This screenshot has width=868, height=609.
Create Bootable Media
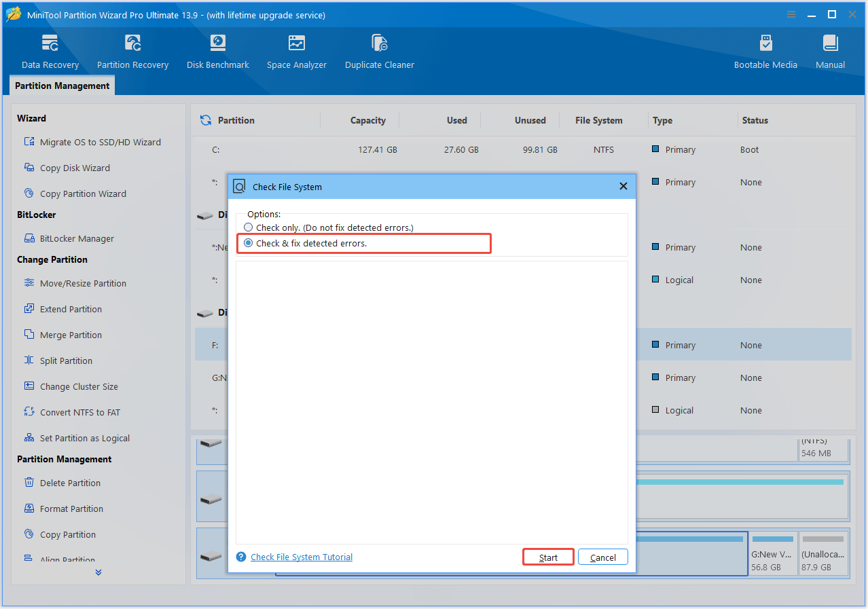point(765,52)
